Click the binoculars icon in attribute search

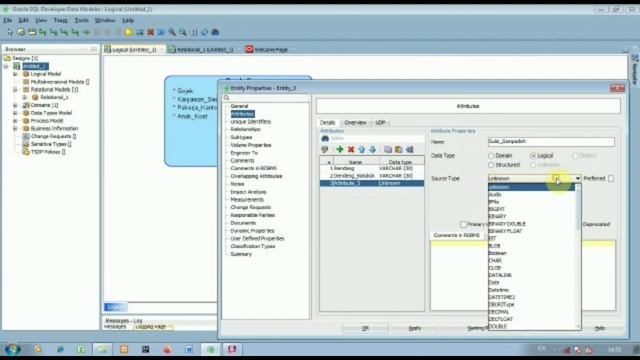pyautogui.click(x=325, y=138)
